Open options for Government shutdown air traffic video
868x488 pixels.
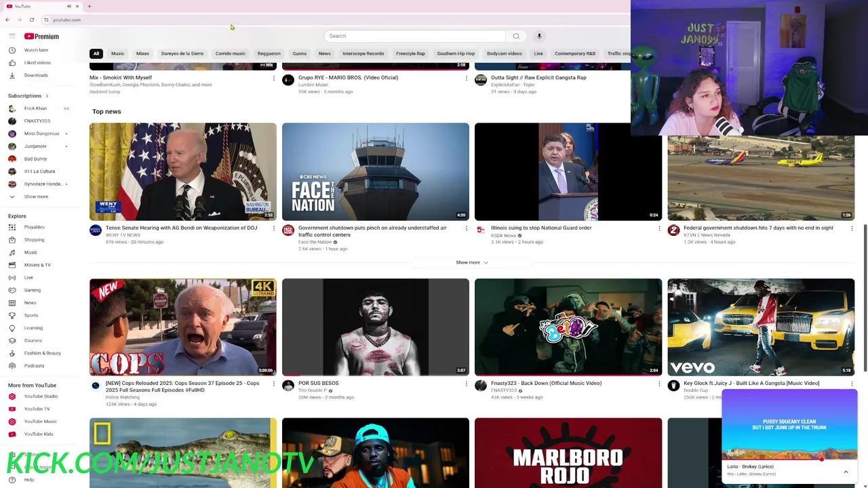(x=467, y=229)
